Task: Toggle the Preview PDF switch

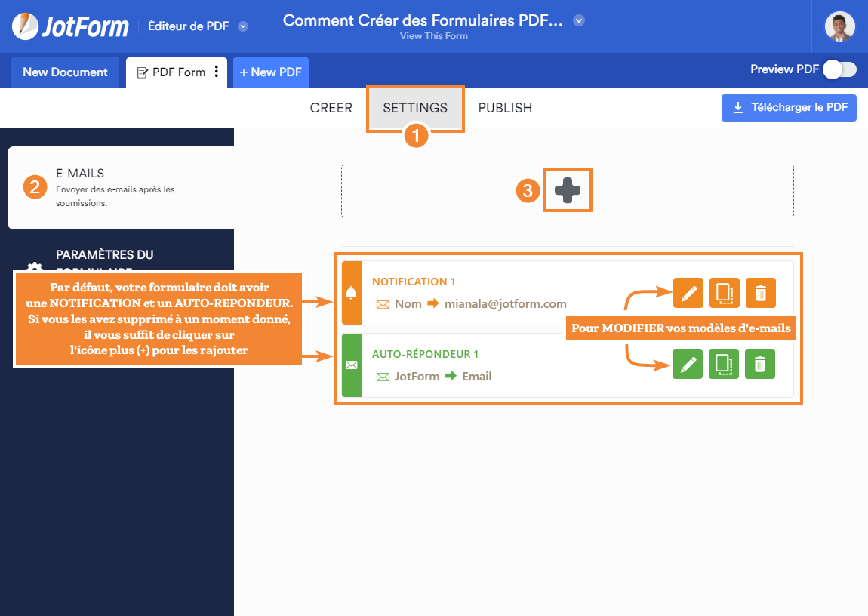Action: click(x=839, y=69)
